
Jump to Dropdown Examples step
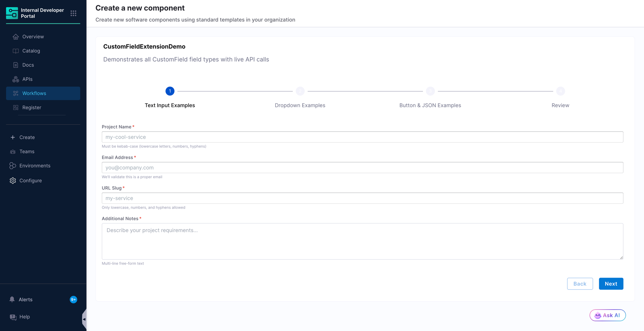pyautogui.click(x=300, y=105)
